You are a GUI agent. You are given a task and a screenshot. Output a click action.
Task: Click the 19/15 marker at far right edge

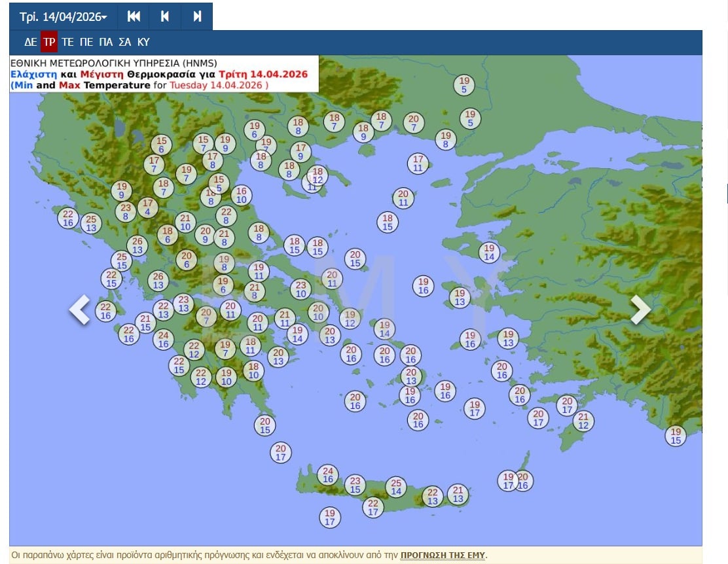[x=676, y=436]
